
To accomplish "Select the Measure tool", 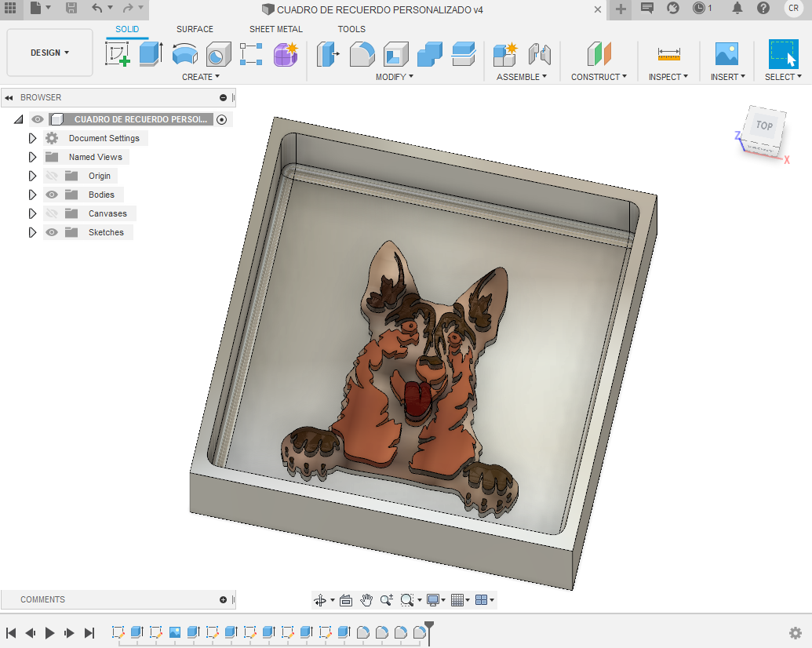I will [668, 54].
